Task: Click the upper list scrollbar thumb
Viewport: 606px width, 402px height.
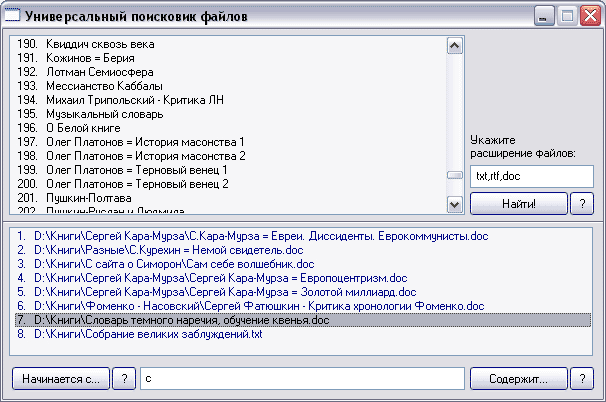Action: click(455, 175)
